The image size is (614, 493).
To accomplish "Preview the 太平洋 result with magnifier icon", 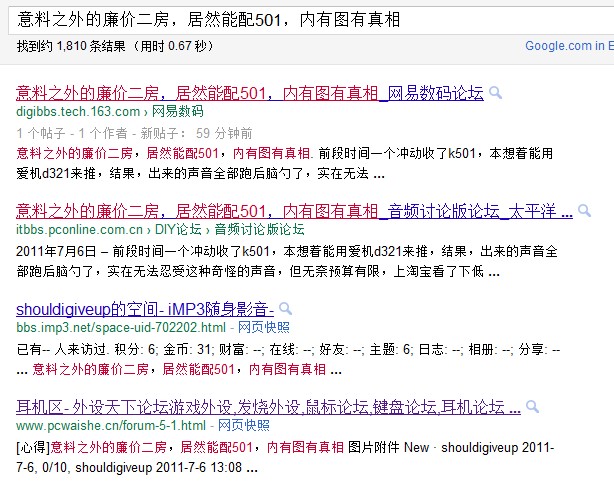I will (x=584, y=211).
